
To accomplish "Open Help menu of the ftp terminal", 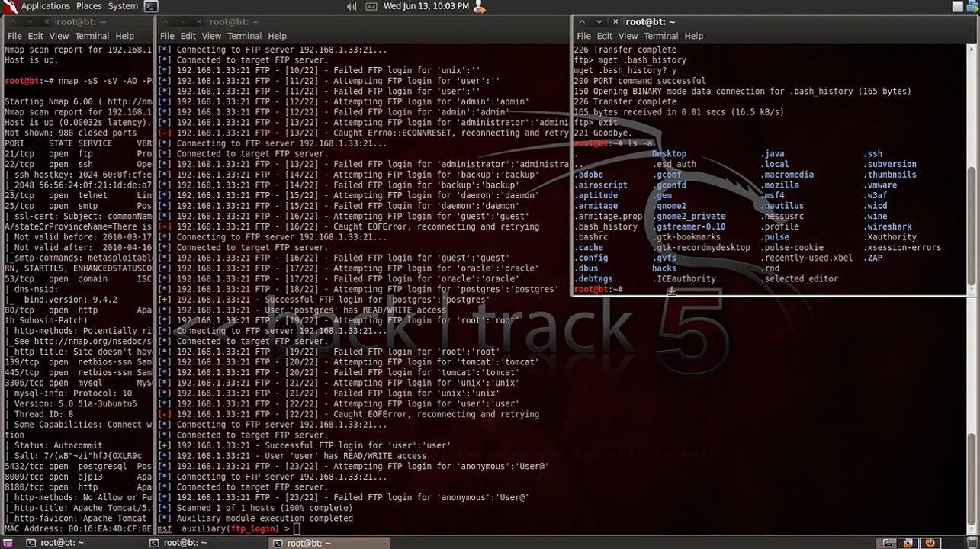I will (x=693, y=36).
